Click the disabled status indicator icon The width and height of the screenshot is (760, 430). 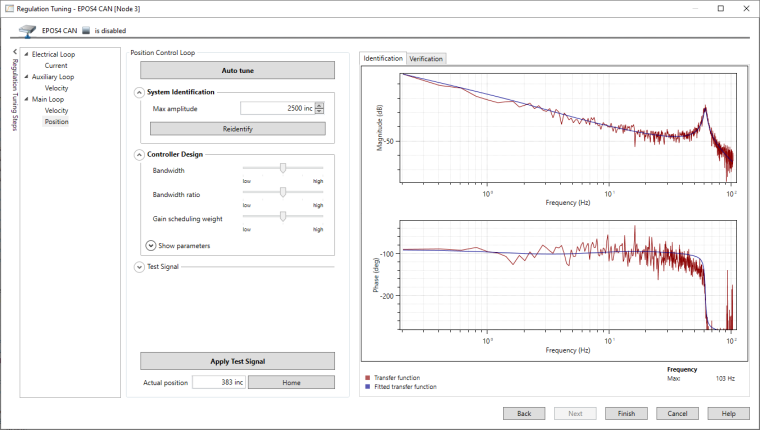[x=83, y=31]
